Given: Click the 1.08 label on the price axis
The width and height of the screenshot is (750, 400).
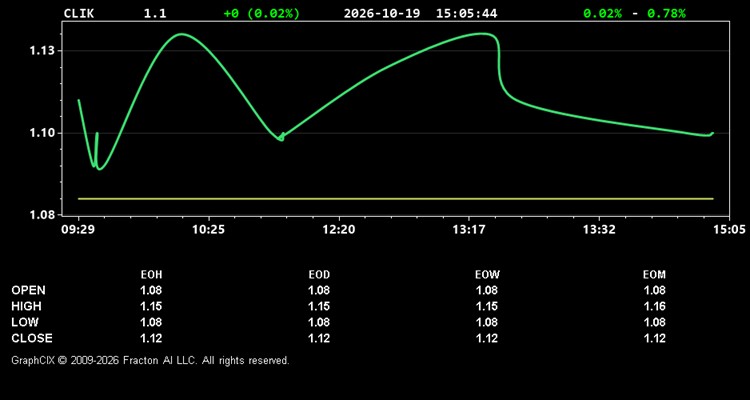Looking at the screenshot, I should [x=42, y=215].
